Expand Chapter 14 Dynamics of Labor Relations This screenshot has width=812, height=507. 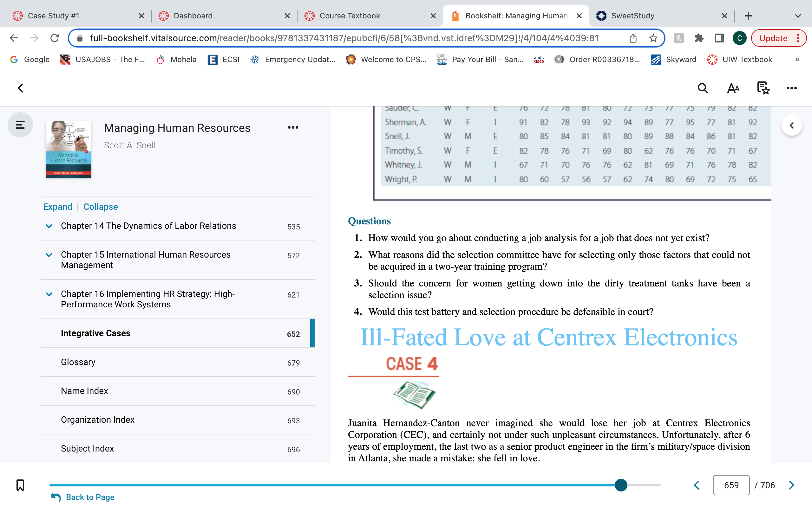pyautogui.click(x=49, y=226)
